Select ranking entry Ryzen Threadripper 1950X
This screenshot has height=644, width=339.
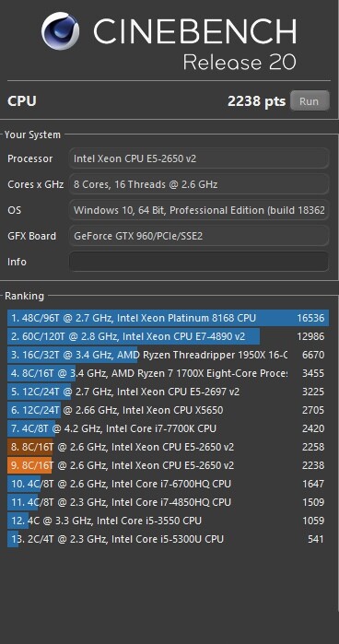click(168, 355)
